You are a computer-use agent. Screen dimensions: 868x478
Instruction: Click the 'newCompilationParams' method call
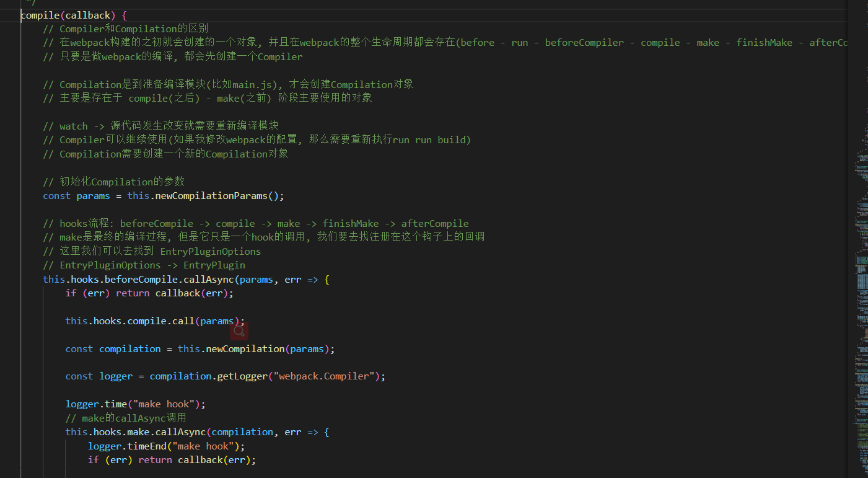(211, 195)
